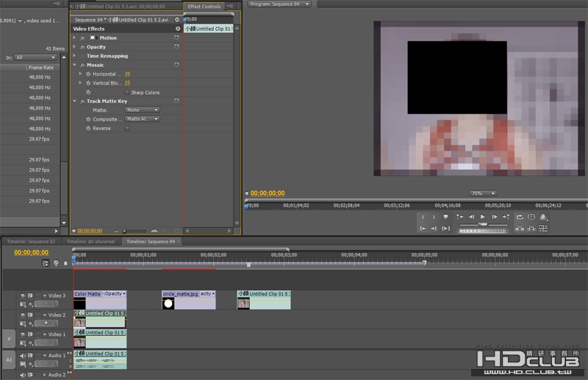This screenshot has height=380, width=588.
Task: Toggle track lock box for Video 2
Action: (38, 315)
